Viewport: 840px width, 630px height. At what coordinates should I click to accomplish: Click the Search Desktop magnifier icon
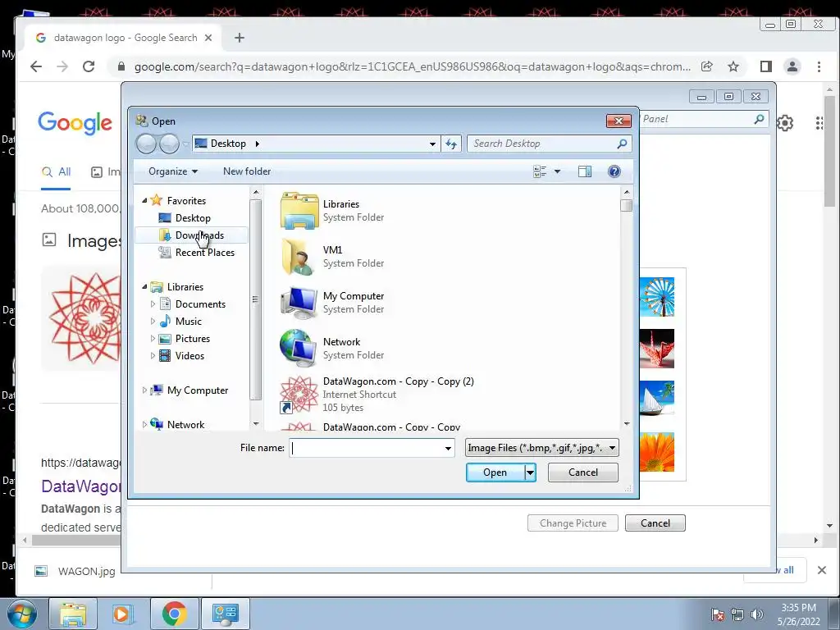[622, 144]
